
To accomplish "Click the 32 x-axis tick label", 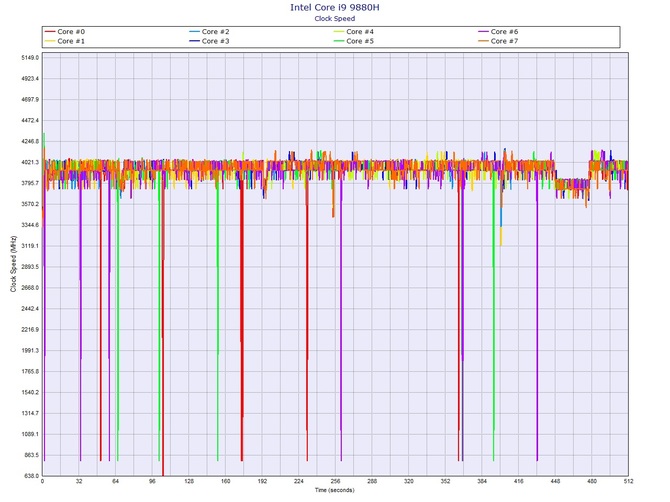I will 79,481.
